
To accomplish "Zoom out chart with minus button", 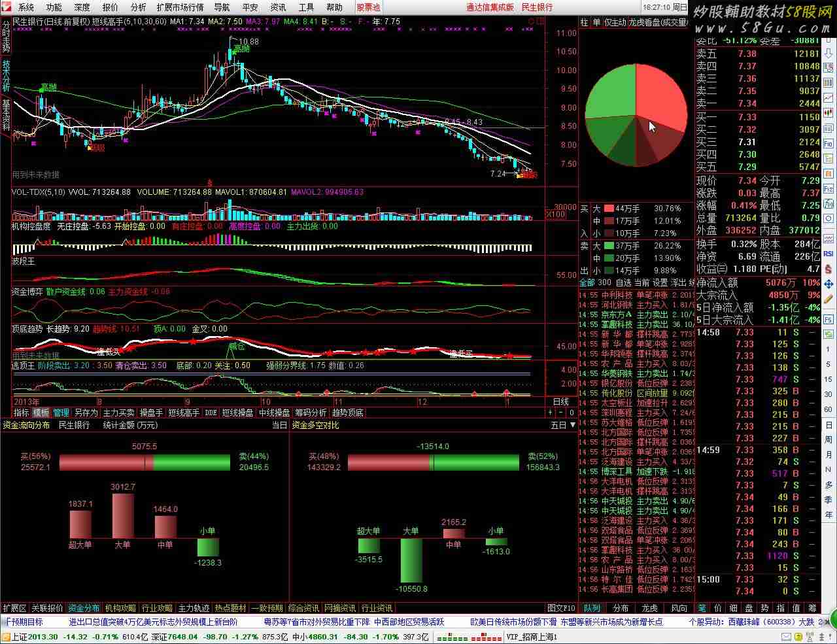I will click(561, 413).
